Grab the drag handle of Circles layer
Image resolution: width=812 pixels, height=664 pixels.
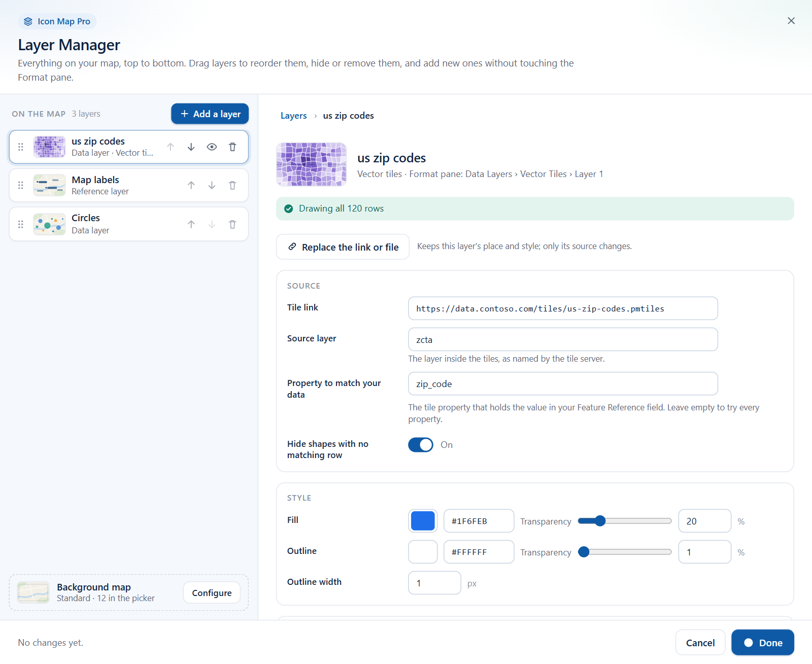tap(21, 224)
